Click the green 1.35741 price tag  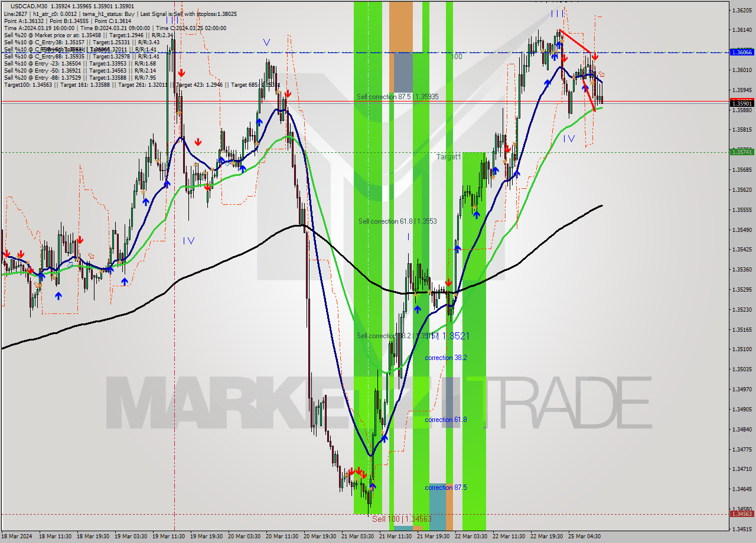point(742,152)
